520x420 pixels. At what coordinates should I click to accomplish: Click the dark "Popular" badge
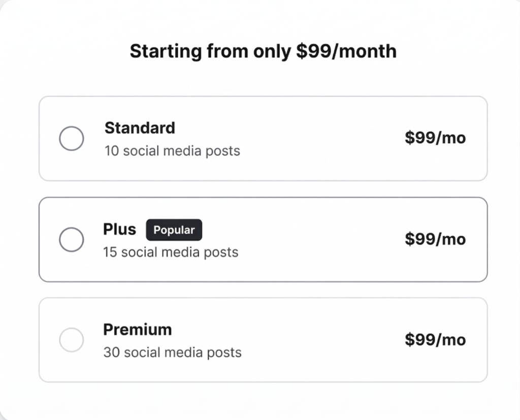174,230
